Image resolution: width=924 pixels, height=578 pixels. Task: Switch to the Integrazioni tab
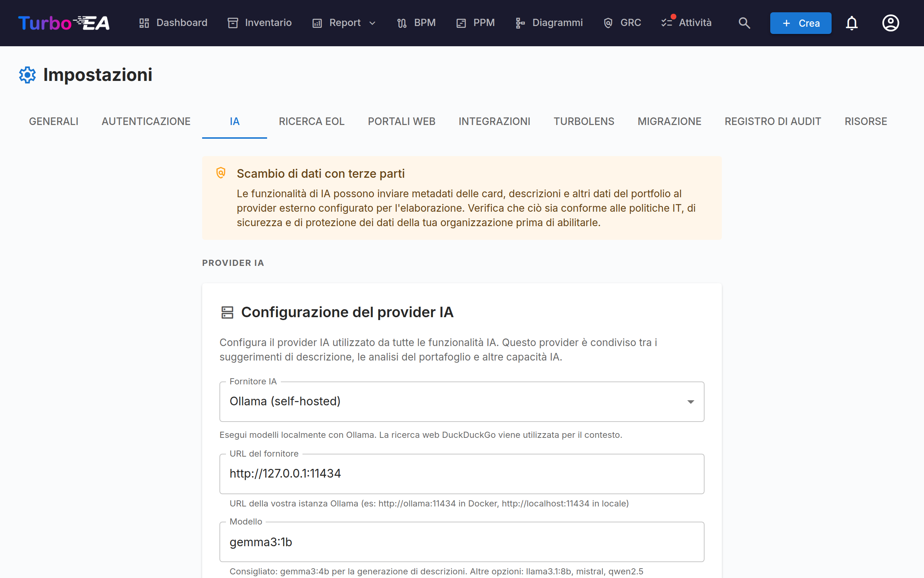[494, 122]
